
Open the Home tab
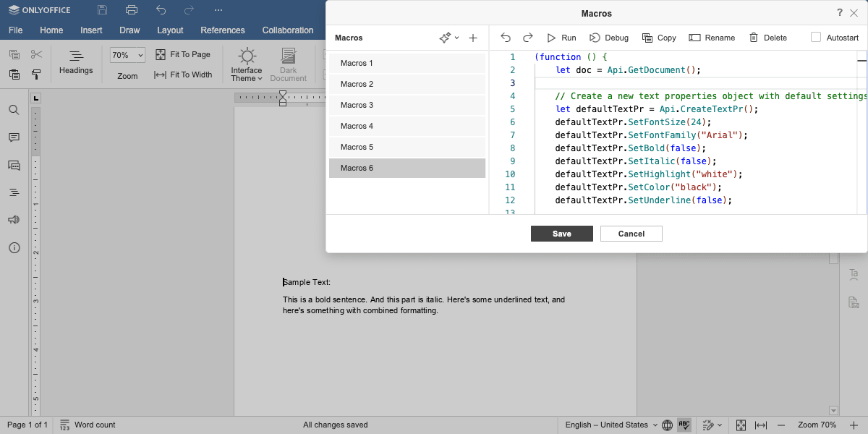pyautogui.click(x=51, y=30)
